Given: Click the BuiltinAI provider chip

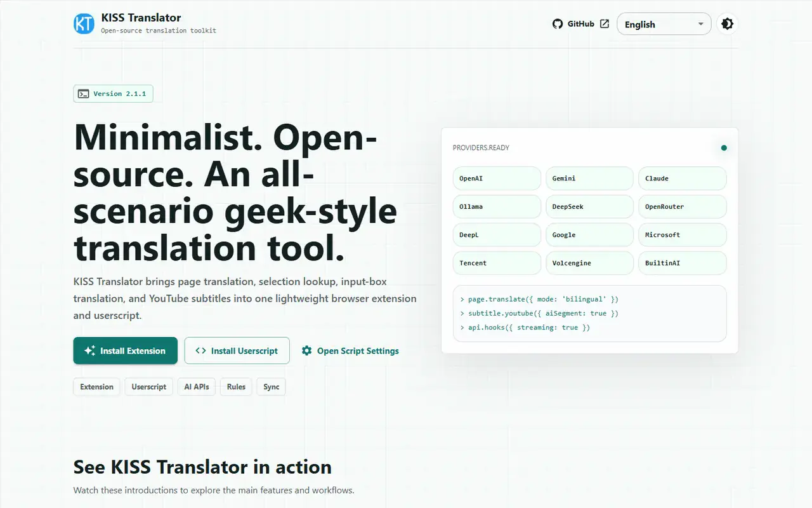Looking at the screenshot, I should 682,263.
